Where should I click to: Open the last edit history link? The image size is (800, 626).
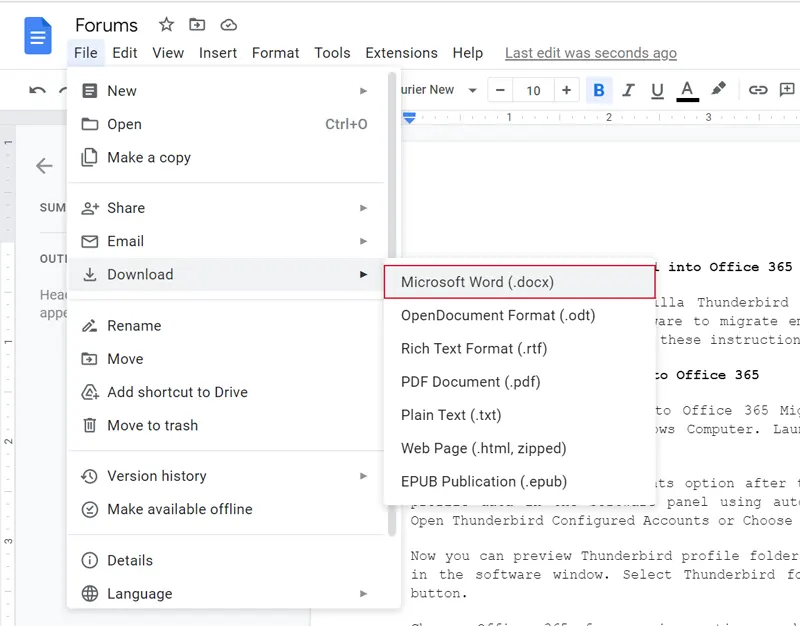(x=590, y=53)
